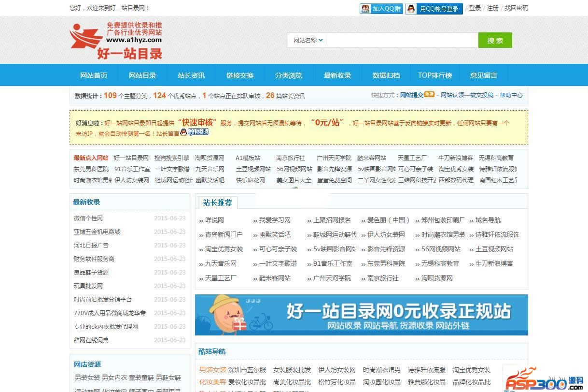The image size is (588, 392).
Task: Select the 站长推荐 tab header
Action: 217,203
